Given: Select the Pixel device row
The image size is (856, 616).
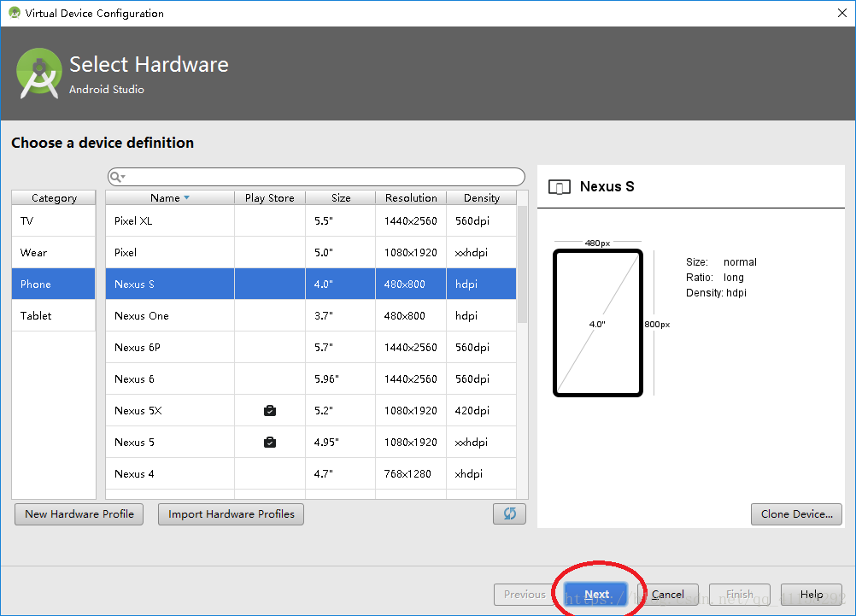Looking at the screenshot, I should pyautogui.click(x=311, y=253).
